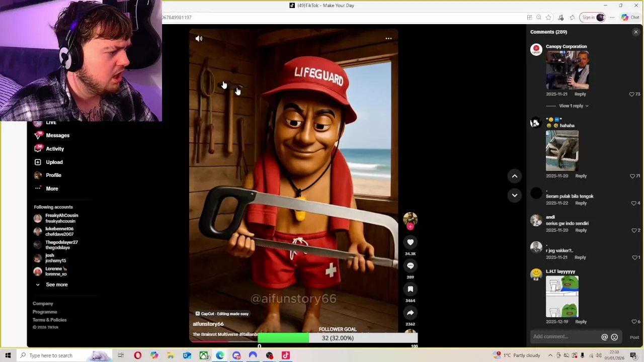Viewport: 644px width, 362px height.
Task: Reply to the 'hahaha' comment
Action: (x=581, y=176)
